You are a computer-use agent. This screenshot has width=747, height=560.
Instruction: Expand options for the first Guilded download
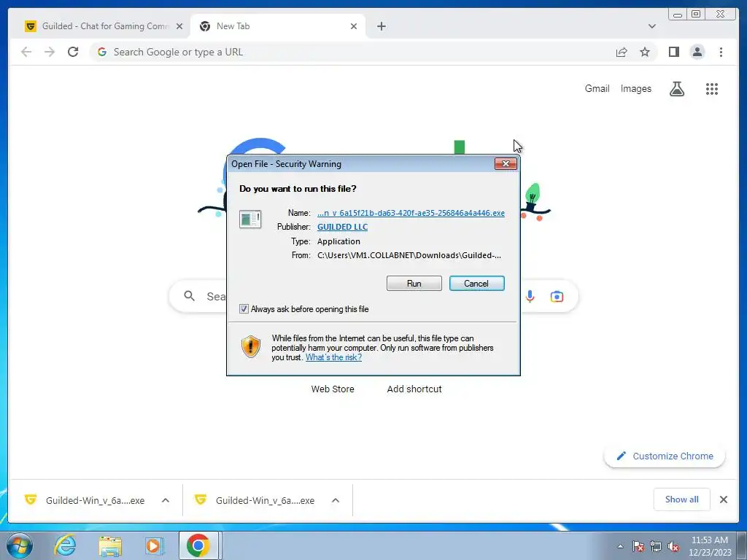point(166,500)
